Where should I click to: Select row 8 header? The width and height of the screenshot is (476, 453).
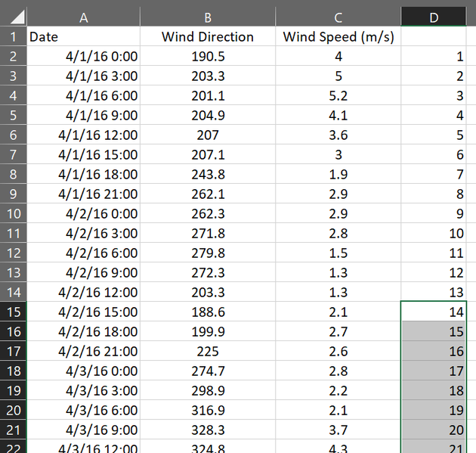click(13, 174)
